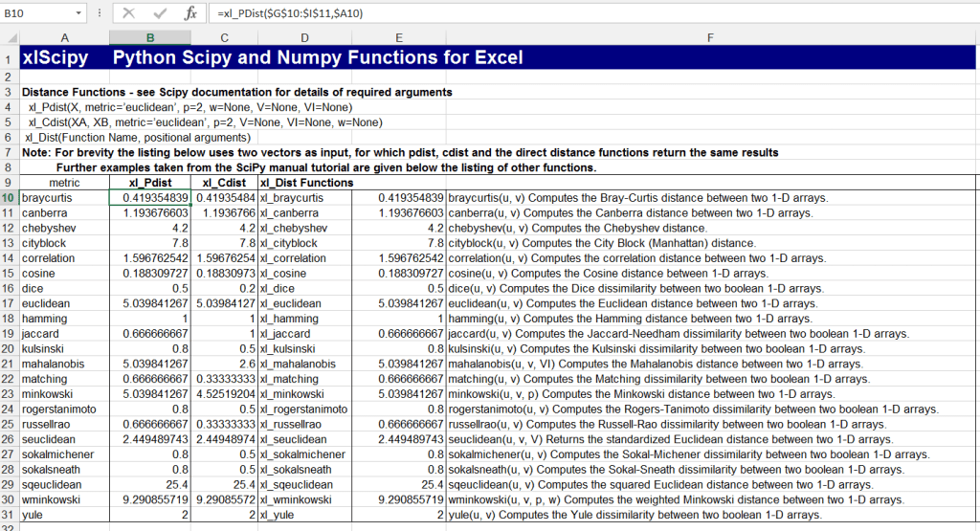Select the row 1 header
This screenshot has height=531, width=980.
tap(9, 57)
